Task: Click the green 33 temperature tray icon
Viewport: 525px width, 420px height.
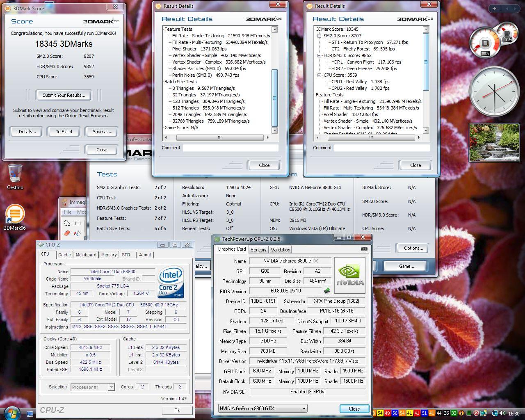Action: pos(454,413)
